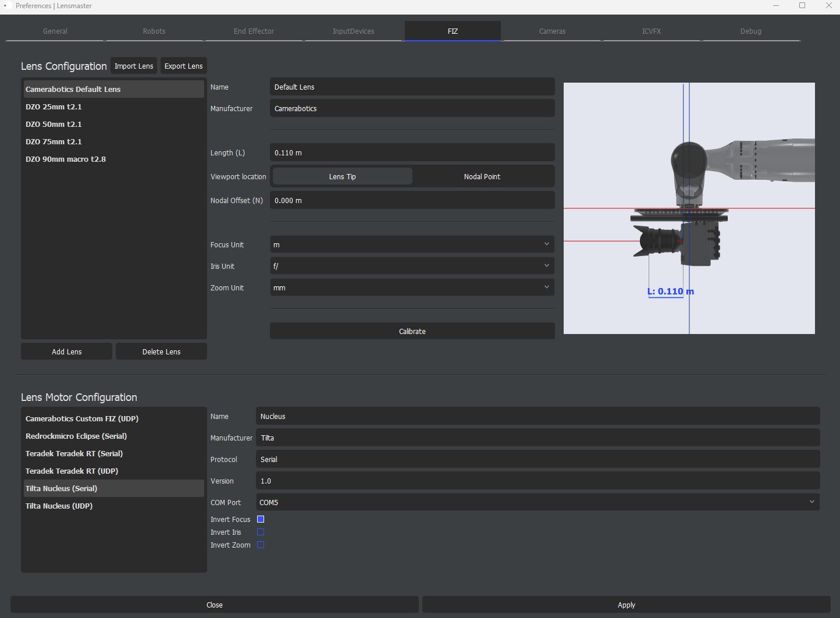Click the Export Lens button
The width and height of the screenshot is (840, 618).
tap(184, 66)
